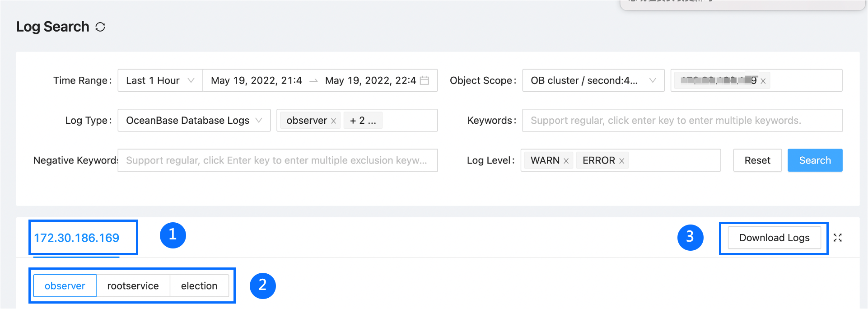This screenshot has width=868, height=309.
Task: Remove the WARN log level tag
Action: 566,161
